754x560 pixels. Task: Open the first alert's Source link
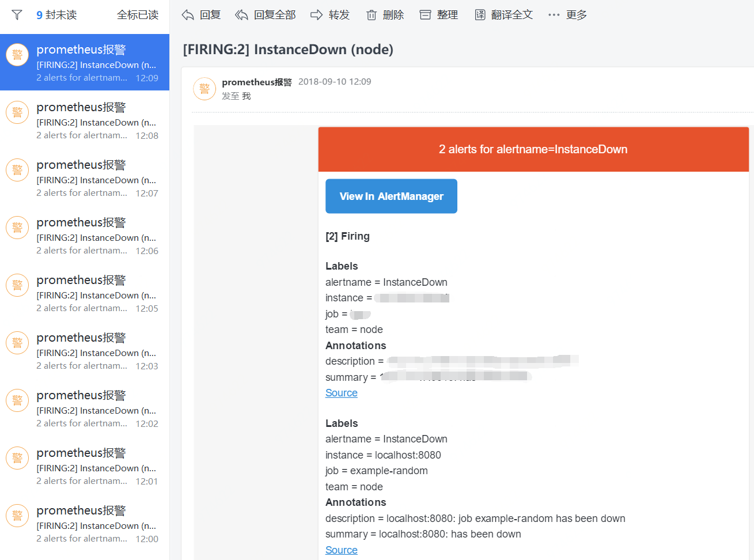[342, 393]
